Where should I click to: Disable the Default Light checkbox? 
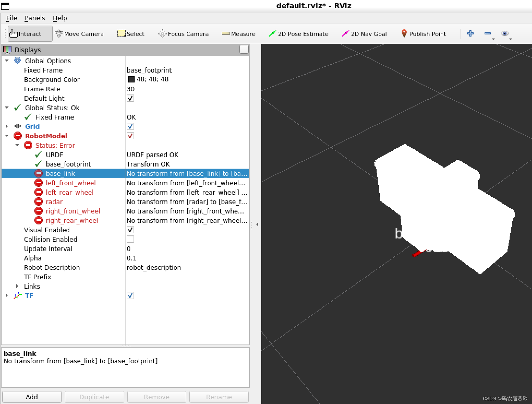click(x=130, y=98)
